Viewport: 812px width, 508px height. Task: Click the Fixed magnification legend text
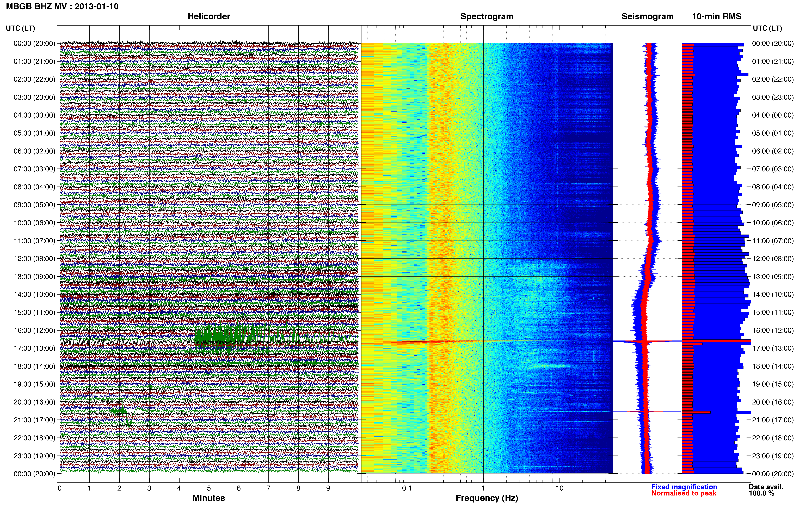(684, 487)
